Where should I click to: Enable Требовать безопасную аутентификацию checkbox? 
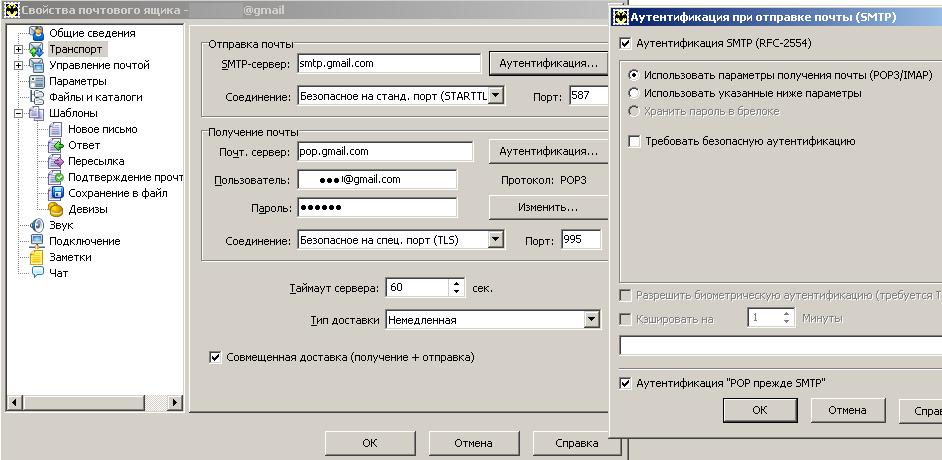point(634,142)
